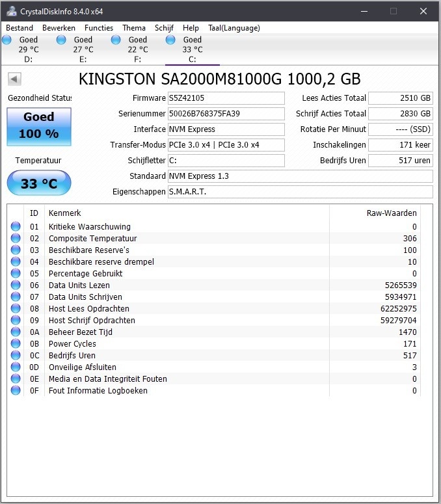Open the Help menu
The width and height of the screenshot is (441, 504).
pyautogui.click(x=191, y=28)
